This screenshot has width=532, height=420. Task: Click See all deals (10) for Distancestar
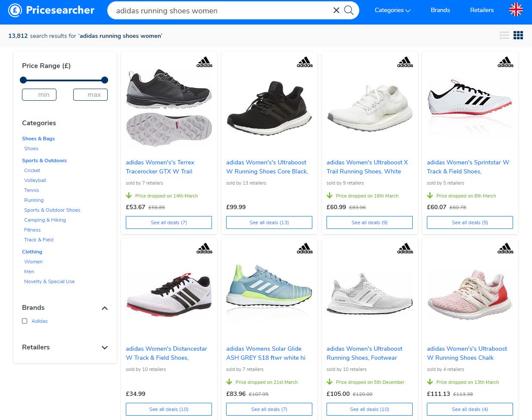pos(169,409)
